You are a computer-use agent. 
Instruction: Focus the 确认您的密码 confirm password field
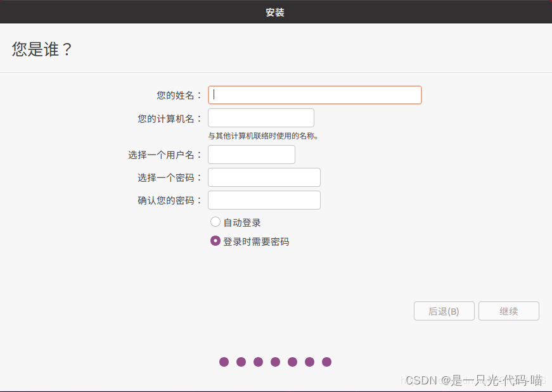(264, 200)
